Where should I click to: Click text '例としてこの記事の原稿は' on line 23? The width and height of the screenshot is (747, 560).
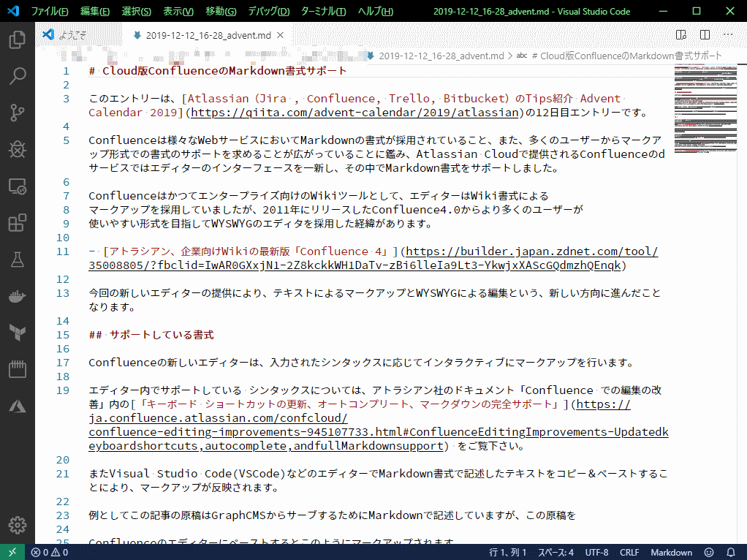pyautogui.click(x=150, y=515)
